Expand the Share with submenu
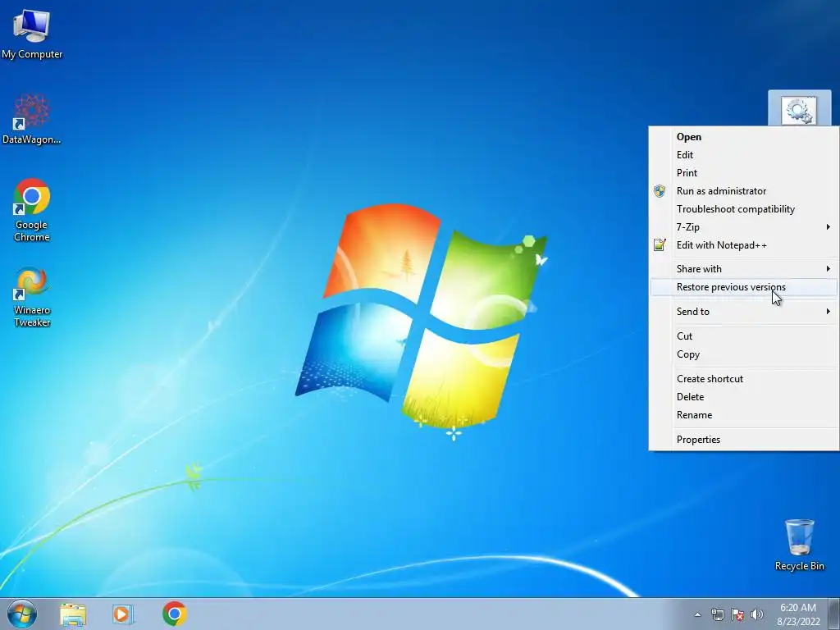Viewport: 840px width, 630px height. [x=744, y=269]
